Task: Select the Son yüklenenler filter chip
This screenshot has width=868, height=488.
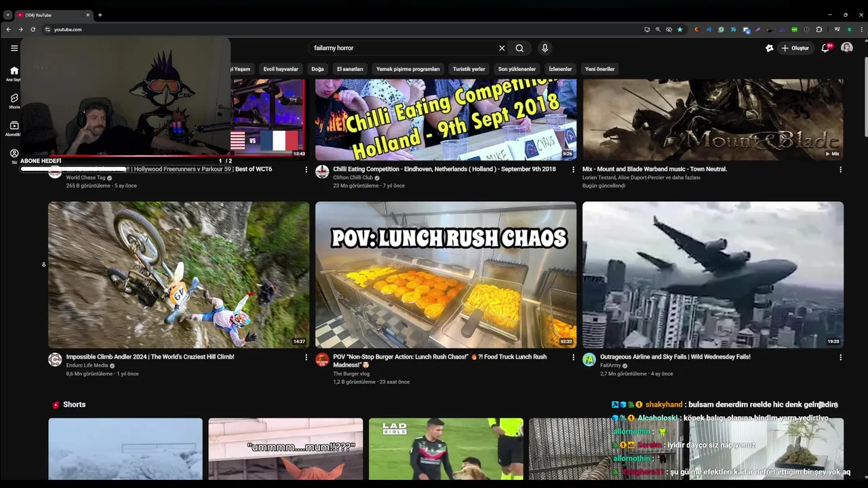Action: [x=517, y=69]
